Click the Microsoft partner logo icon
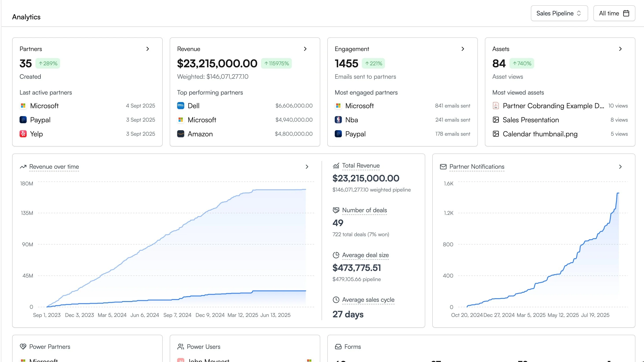 tap(23, 106)
